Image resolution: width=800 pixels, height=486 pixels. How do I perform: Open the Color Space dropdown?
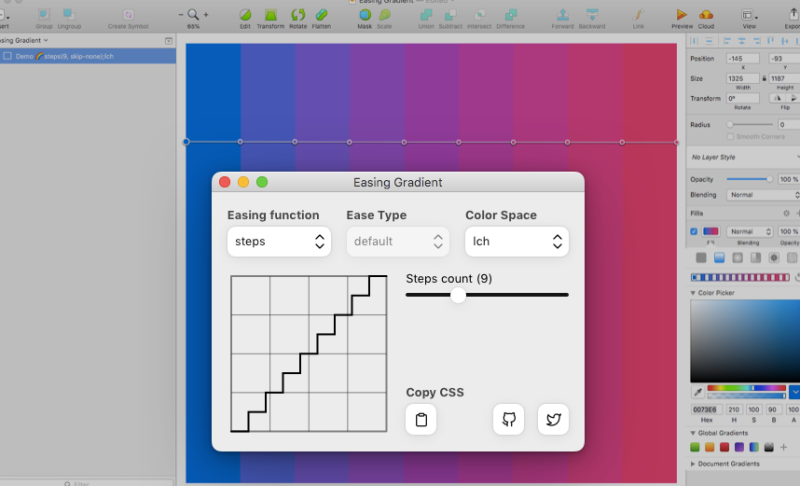(517, 241)
